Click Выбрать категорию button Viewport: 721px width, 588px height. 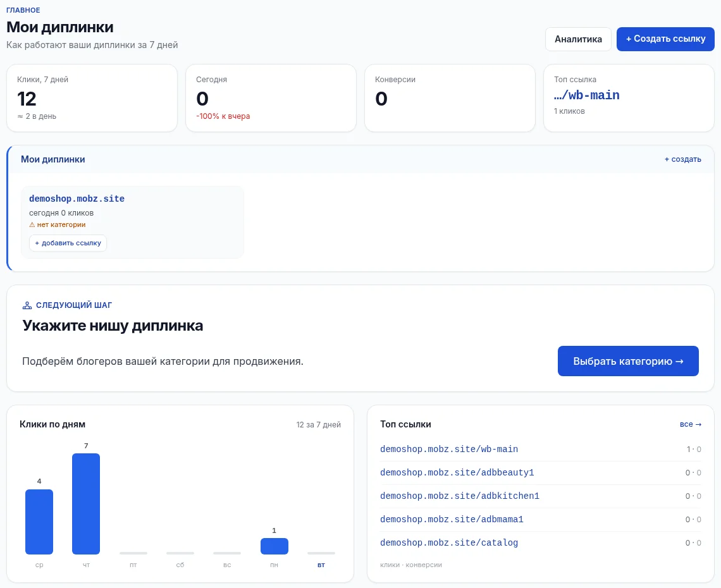coord(628,361)
